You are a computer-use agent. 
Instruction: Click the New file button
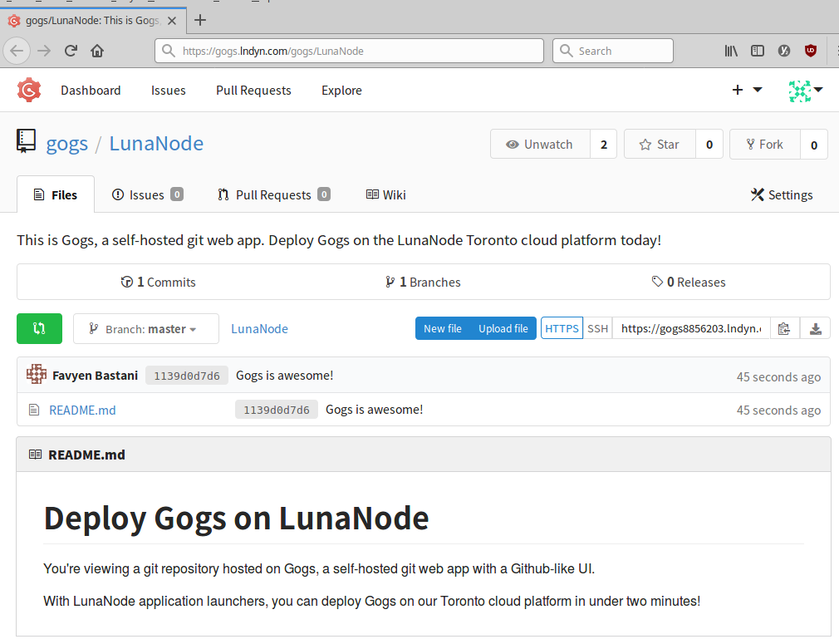coord(443,329)
